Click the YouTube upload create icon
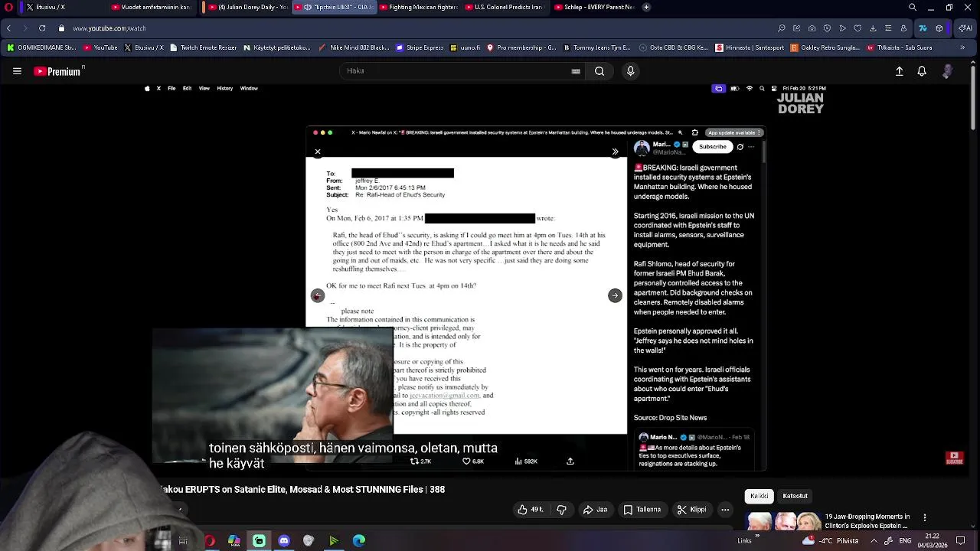The height and width of the screenshot is (551, 980). click(x=900, y=71)
